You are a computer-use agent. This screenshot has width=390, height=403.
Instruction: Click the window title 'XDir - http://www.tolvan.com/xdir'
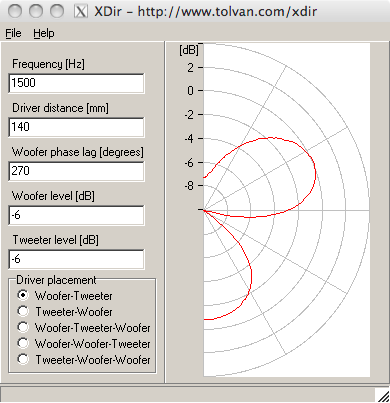pyautogui.click(x=205, y=12)
